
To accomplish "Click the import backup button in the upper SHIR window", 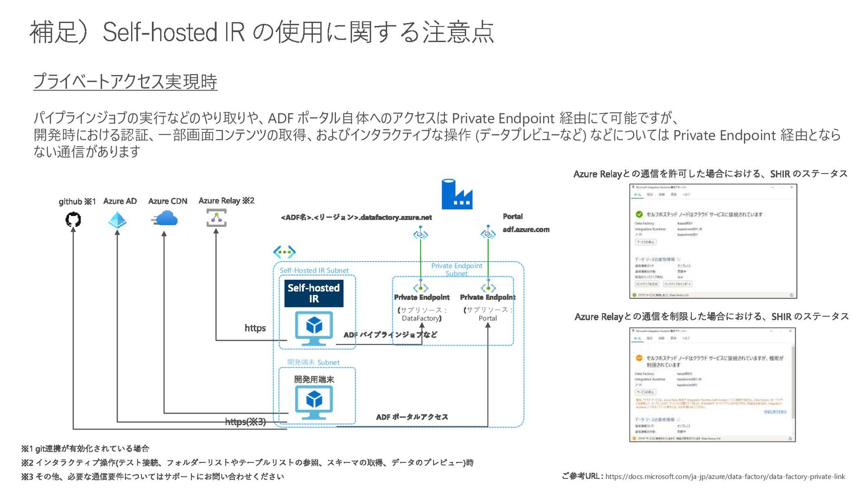I will pos(677,284).
